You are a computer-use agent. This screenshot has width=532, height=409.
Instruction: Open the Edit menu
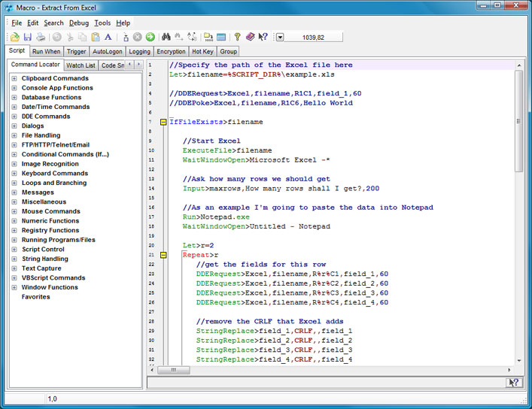click(32, 23)
